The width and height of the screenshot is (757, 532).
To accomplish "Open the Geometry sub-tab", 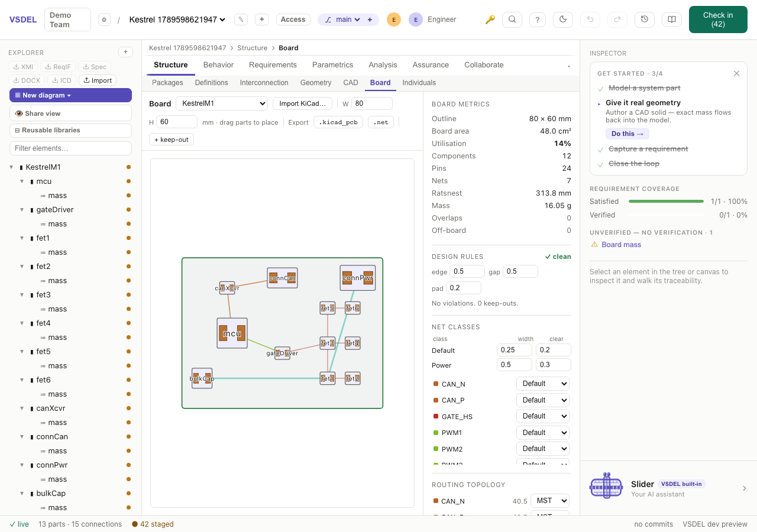I will point(316,83).
